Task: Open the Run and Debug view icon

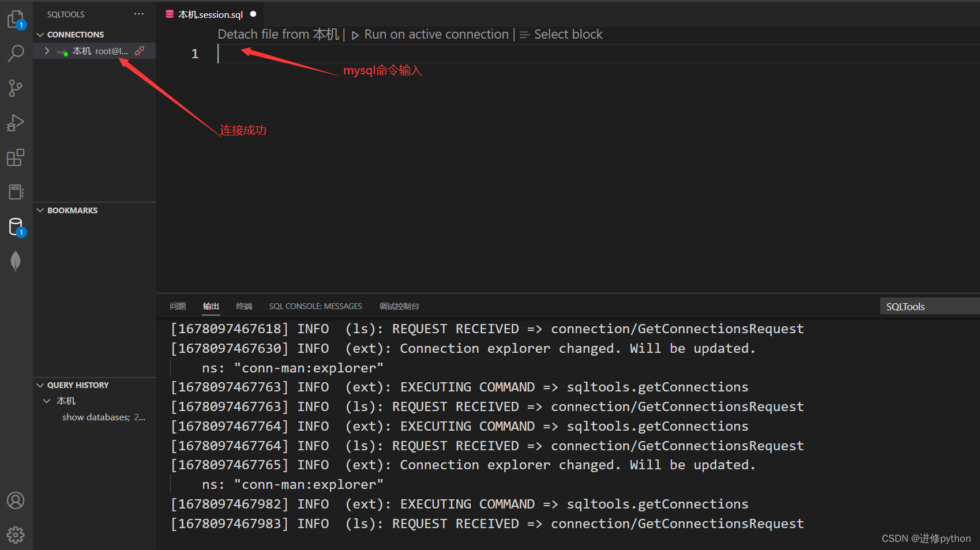Action: (16, 123)
